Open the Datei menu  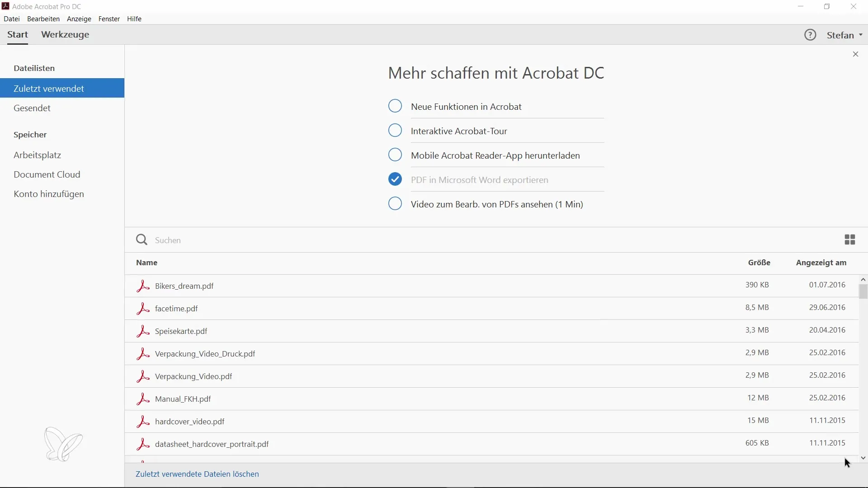[12, 19]
